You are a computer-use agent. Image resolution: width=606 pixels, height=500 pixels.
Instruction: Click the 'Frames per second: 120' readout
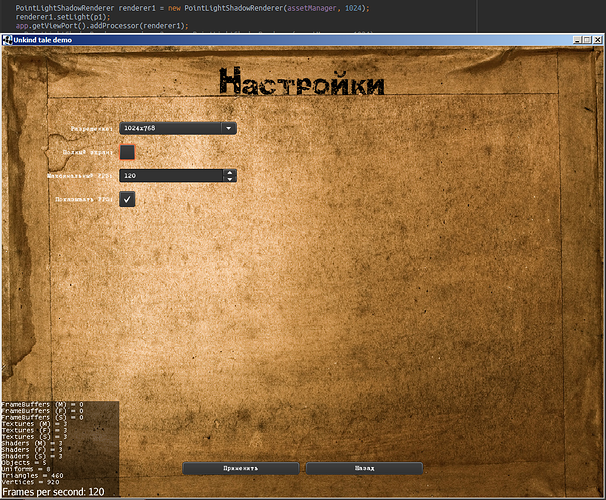53,492
